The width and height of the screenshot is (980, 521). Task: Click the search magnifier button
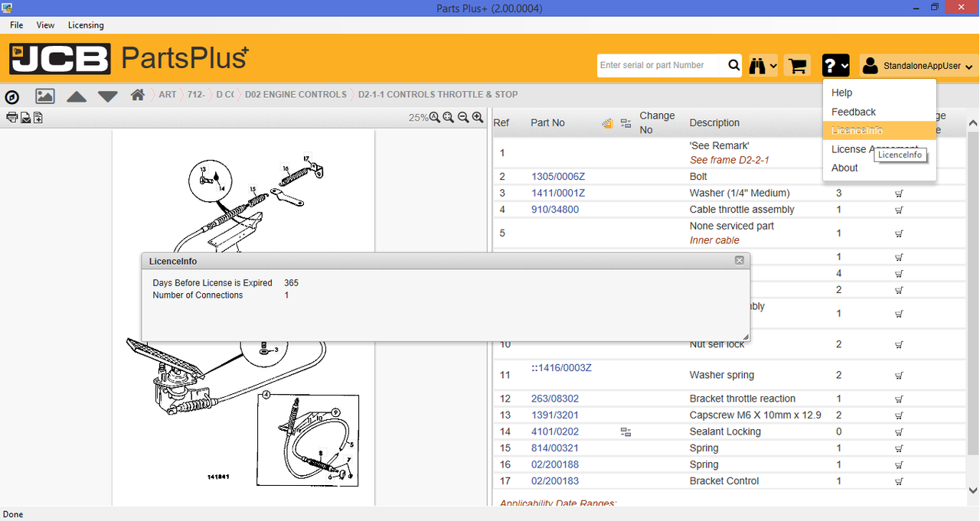[x=733, y=66]
